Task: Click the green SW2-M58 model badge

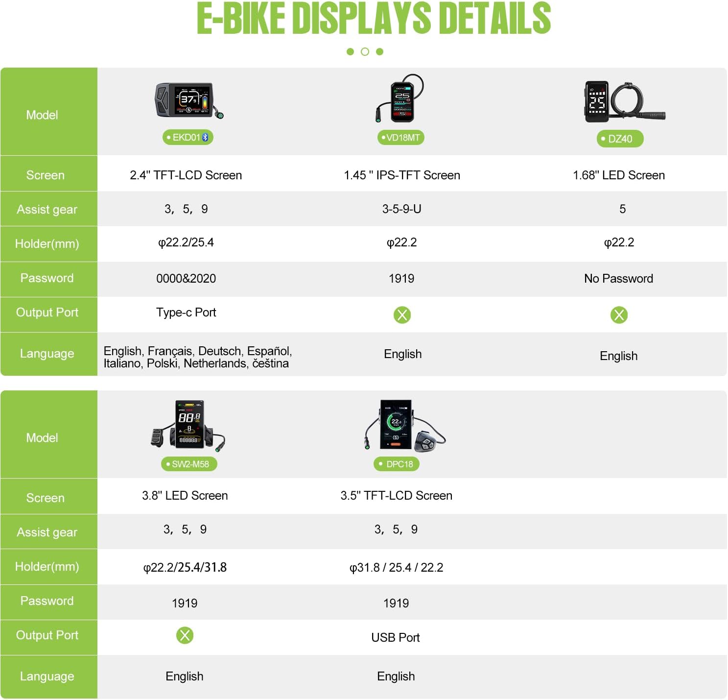Action: tap(189, 464)
